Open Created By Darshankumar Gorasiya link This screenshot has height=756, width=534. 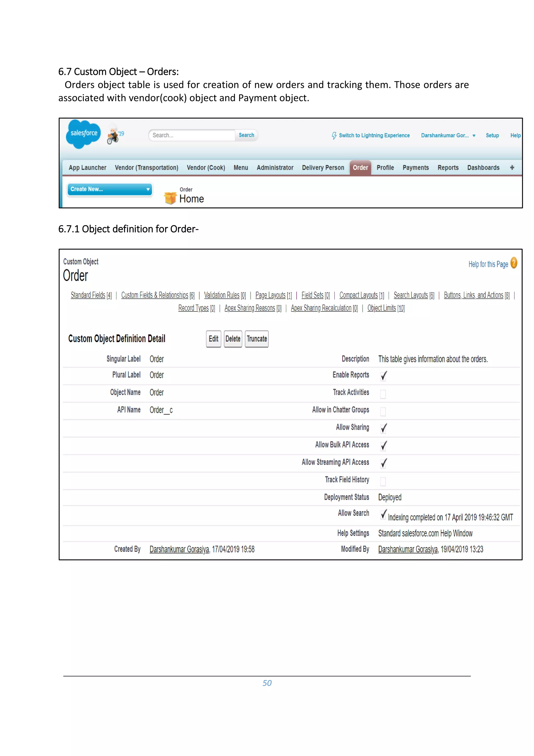(x=179, y=549)
